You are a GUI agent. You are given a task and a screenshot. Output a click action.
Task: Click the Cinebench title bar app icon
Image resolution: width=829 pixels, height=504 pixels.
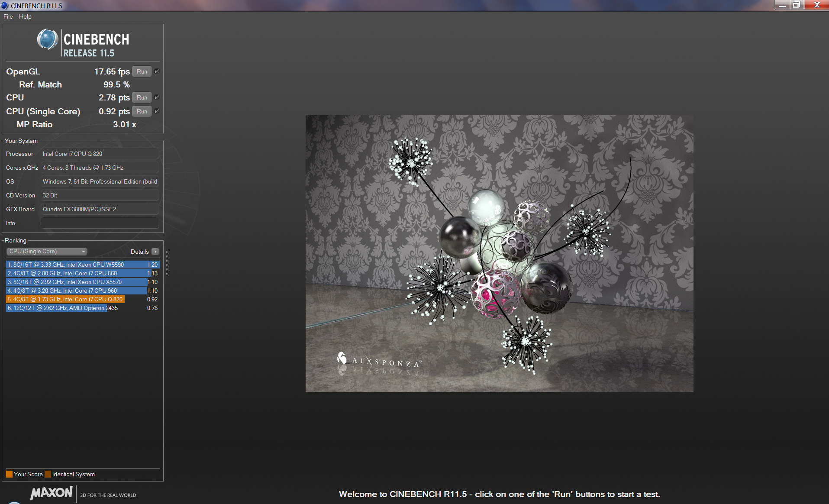coord(4,6)
